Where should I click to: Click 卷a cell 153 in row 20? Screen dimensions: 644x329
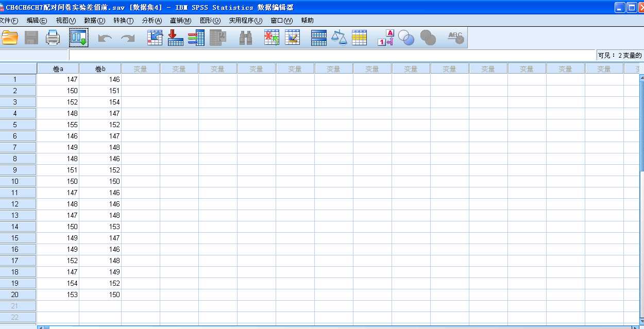coord(58,295)
